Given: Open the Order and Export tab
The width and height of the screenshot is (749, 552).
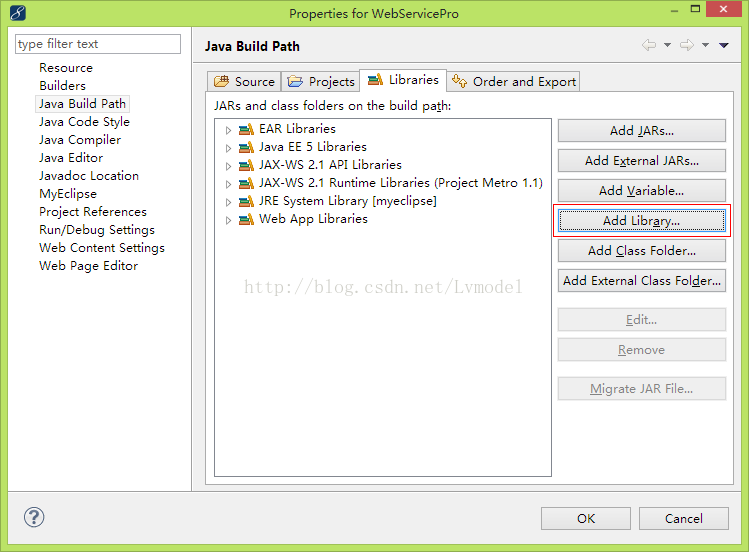Looking at the screenshot, I should click(514, 82).
